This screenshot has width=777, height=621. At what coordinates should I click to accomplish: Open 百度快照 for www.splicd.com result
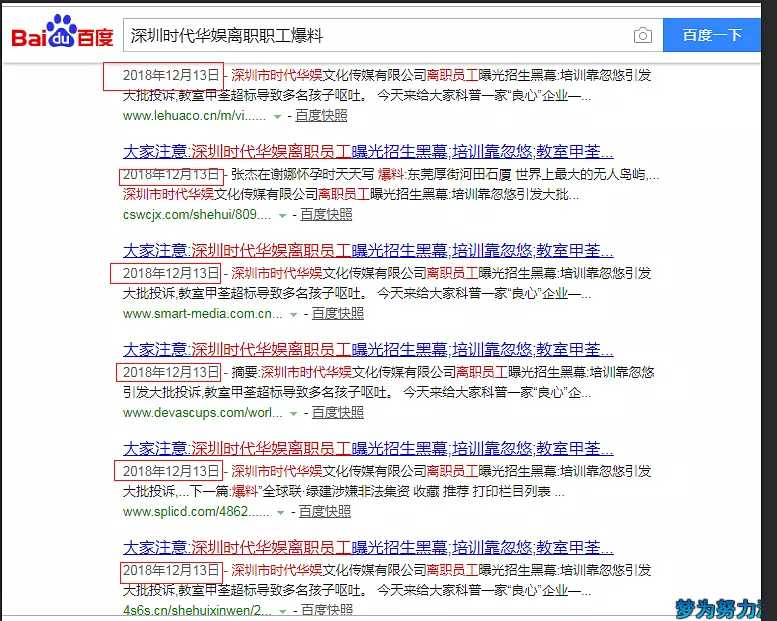pos(325,511)
